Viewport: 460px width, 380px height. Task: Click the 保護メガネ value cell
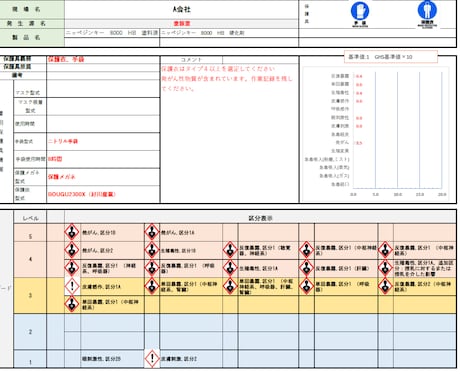pos(103,177)
